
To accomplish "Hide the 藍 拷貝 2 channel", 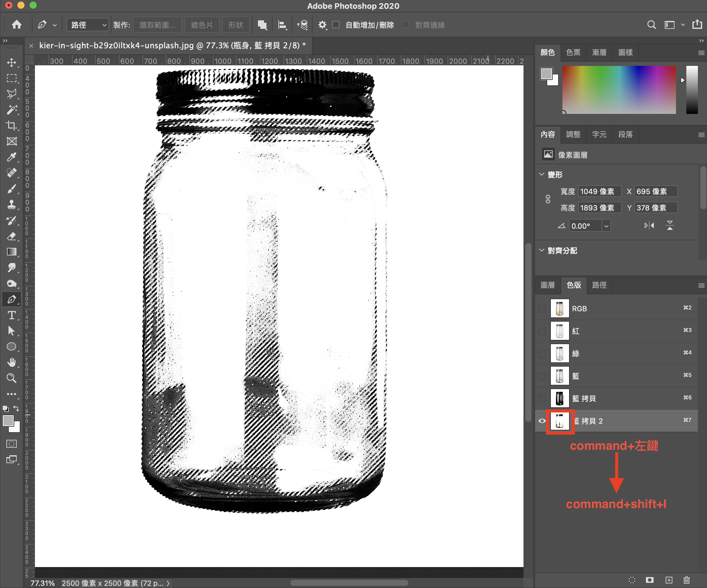I will click(x=542, y=421).
